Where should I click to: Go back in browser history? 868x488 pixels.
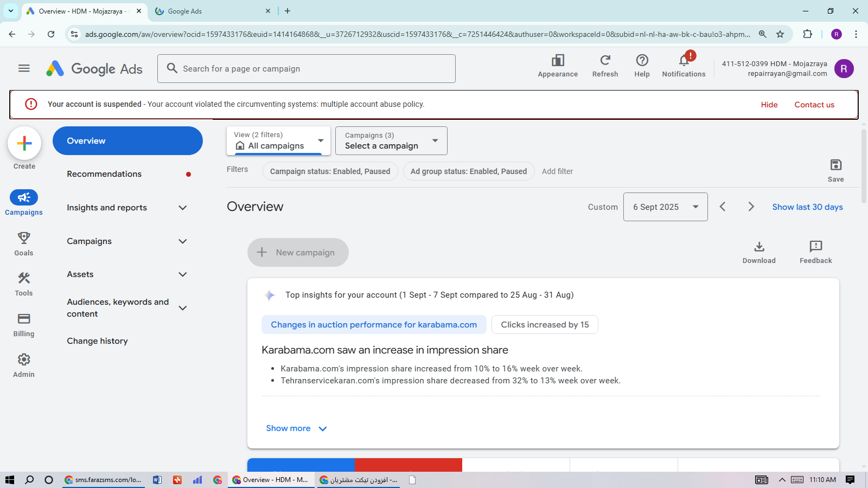click(x=12, y=34)
